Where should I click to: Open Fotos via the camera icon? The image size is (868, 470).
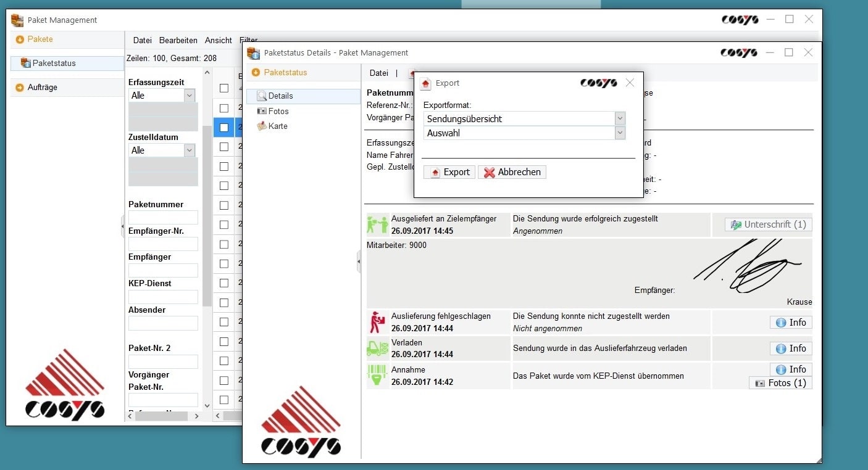point(262,111)
